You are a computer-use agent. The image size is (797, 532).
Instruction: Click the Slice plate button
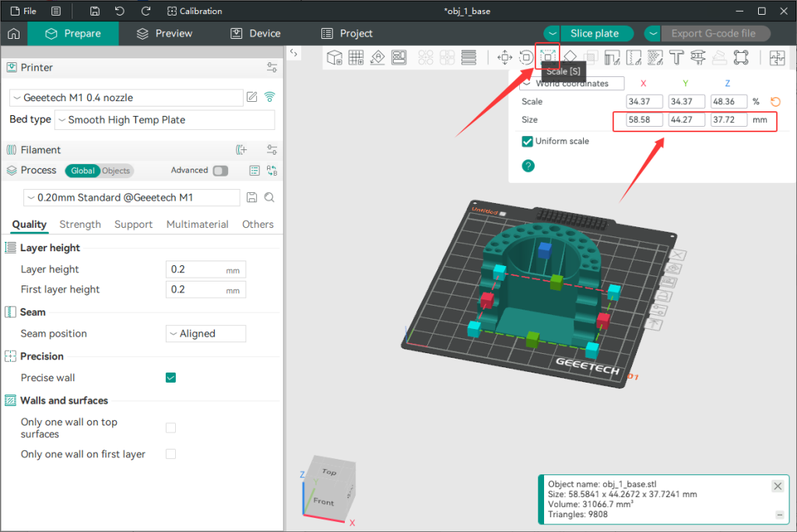pos(595,33)
